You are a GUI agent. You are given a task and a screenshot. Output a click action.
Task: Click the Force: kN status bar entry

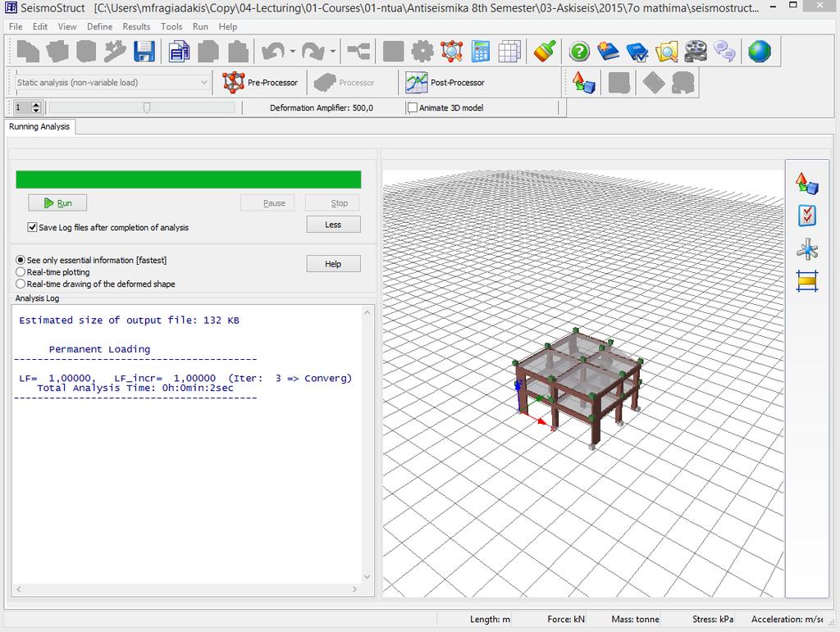click(x=566, y=619)
